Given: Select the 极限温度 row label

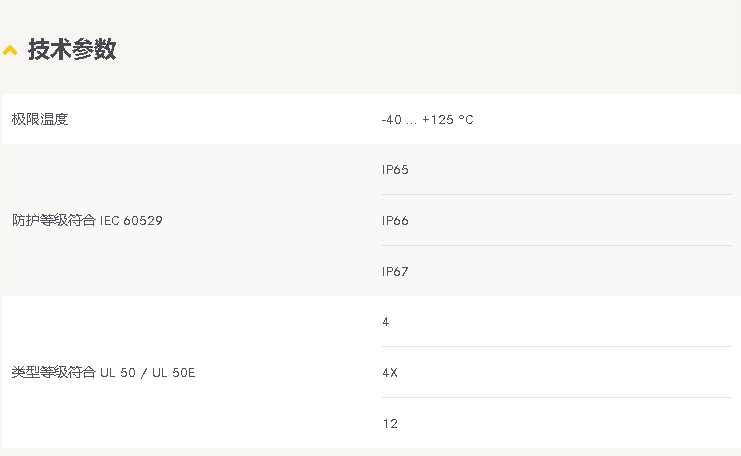Looking at the screenshot, I should coord(40,119).
